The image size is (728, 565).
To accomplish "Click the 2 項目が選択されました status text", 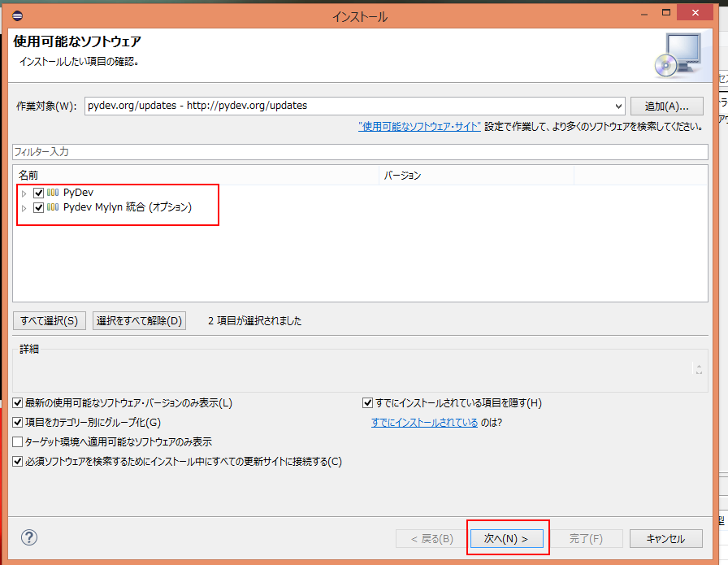I will click(x=254, y=320).
